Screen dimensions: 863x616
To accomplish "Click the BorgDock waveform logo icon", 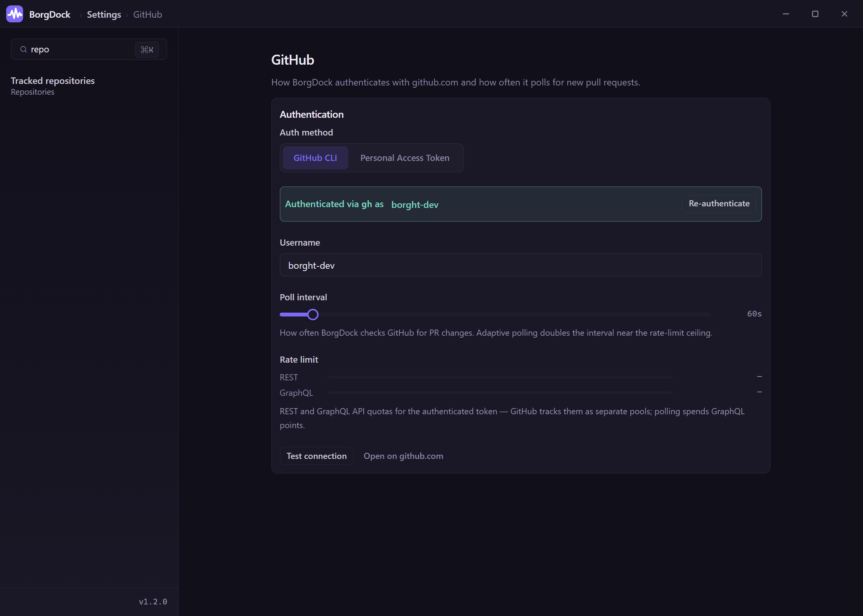I will (15, 14).
